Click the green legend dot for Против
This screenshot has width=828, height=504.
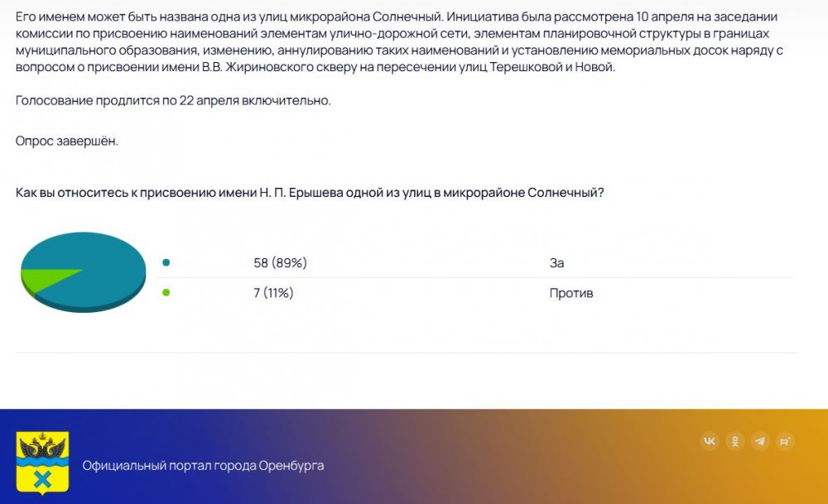(x=166, y=292)
